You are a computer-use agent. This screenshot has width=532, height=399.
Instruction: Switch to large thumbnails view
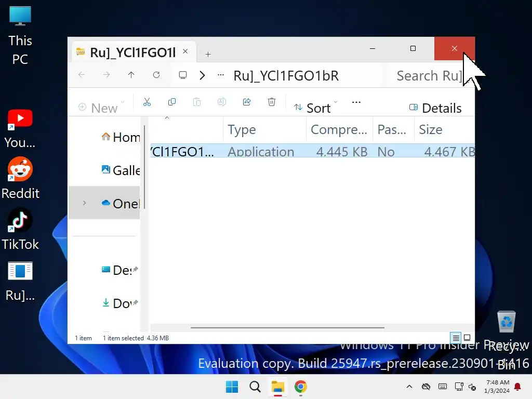[467, 338]
